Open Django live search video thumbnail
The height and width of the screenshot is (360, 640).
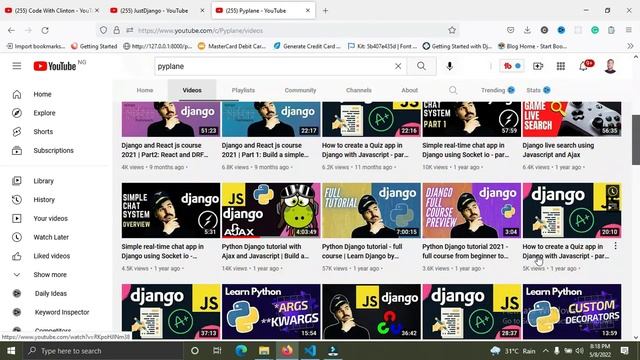[572, 119]
